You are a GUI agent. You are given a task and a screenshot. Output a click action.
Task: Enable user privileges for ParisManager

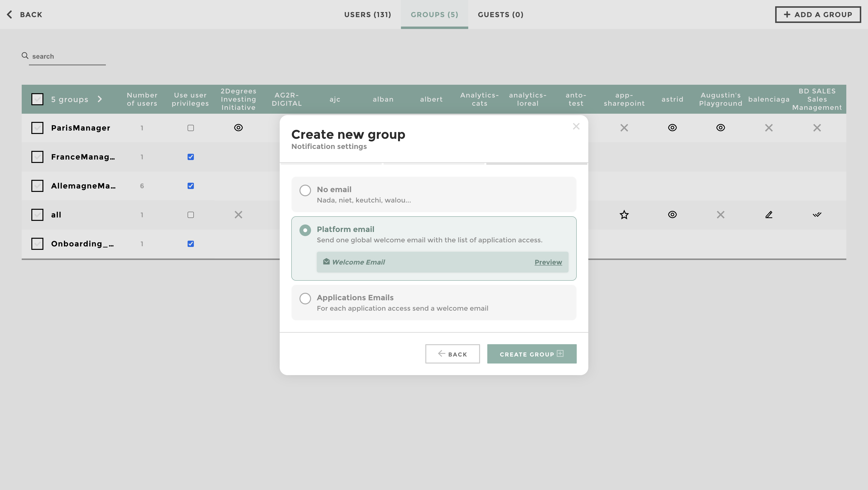(x=190, y=128)
